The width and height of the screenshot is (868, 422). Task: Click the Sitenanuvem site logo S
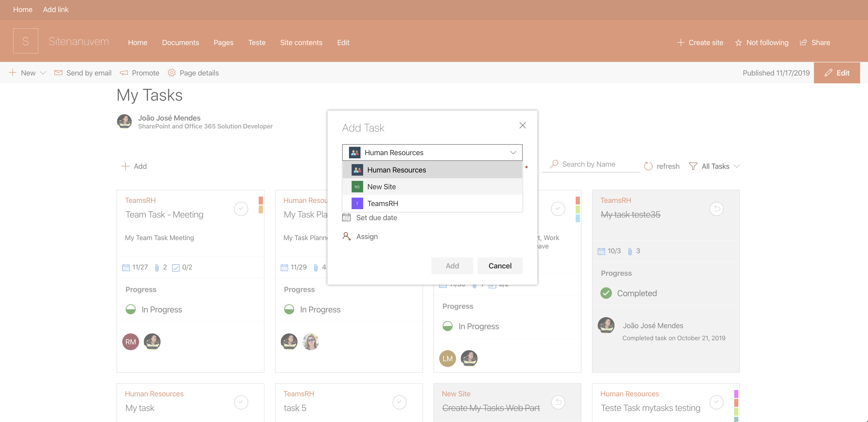[26, 41]
